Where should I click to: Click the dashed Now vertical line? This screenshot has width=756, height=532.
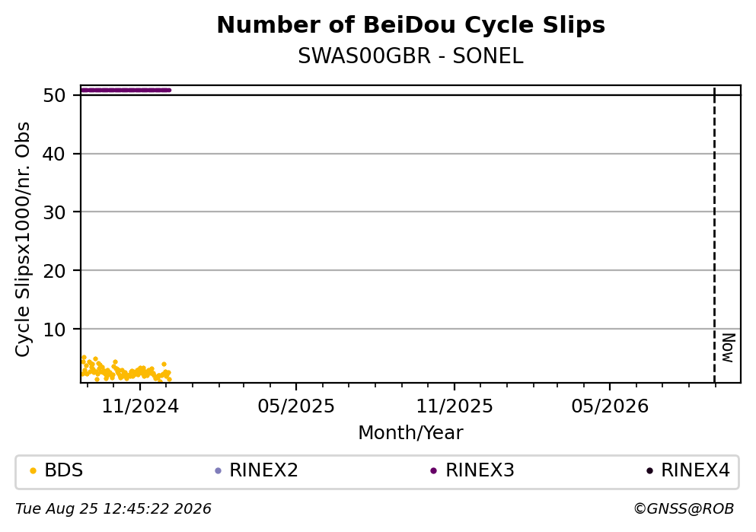click(715, 234)
